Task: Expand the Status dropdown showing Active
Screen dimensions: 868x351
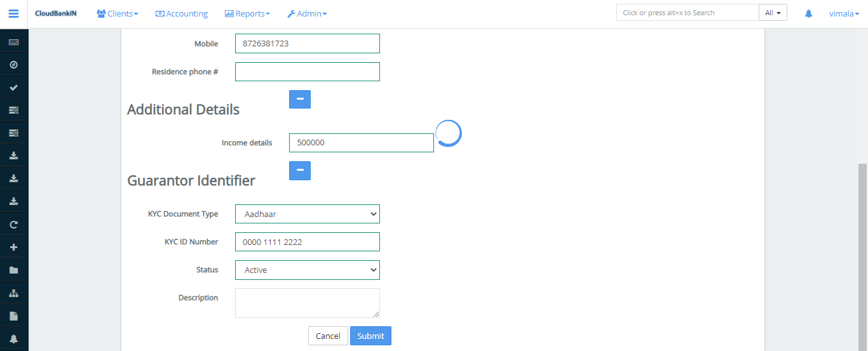Action: point(307,270)
